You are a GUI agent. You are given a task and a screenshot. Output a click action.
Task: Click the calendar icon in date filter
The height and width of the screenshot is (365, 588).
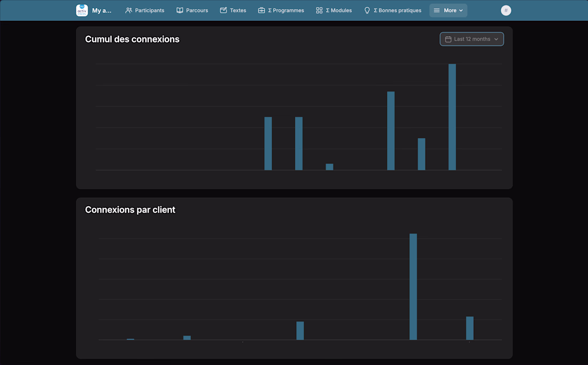(x=448, y=39)
